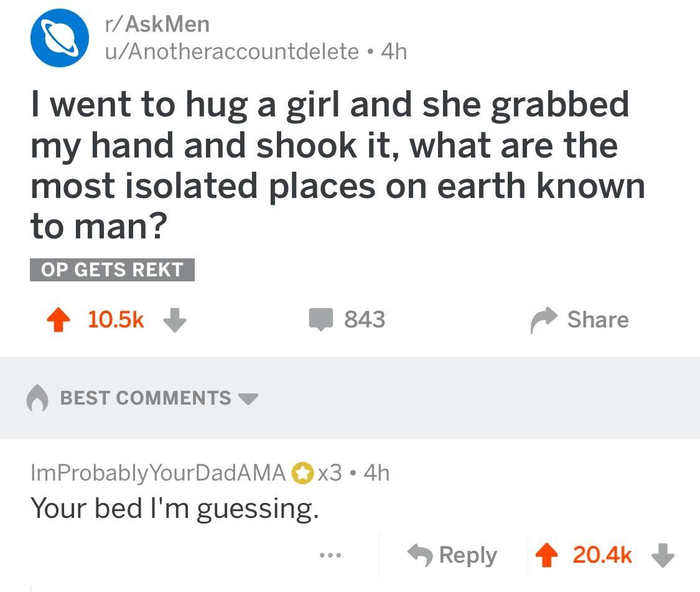This screenshot has height=592, width=700.
Task: Reply to the top comment
Action: coord(452,555)
